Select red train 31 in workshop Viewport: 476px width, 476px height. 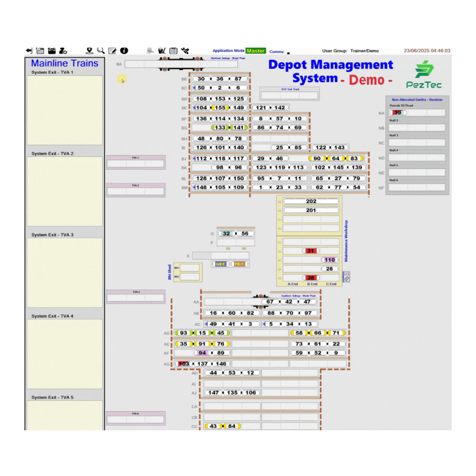310,251
